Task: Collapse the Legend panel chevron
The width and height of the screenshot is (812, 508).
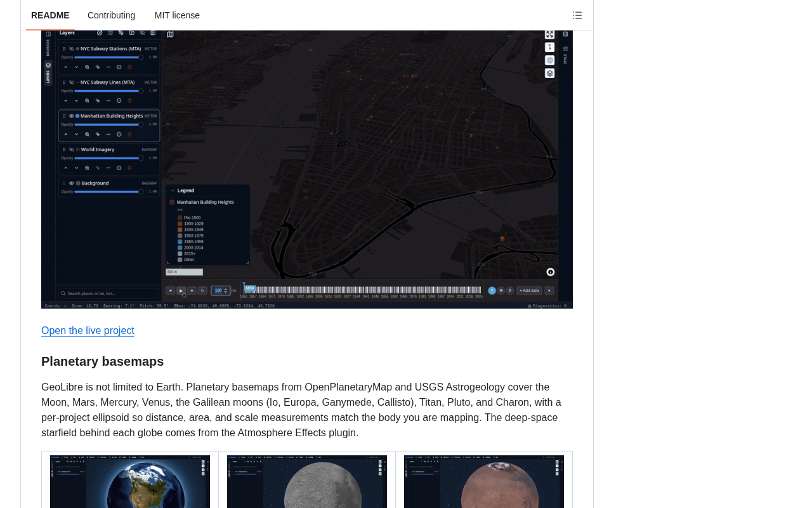Action: [x=173, y=190]
